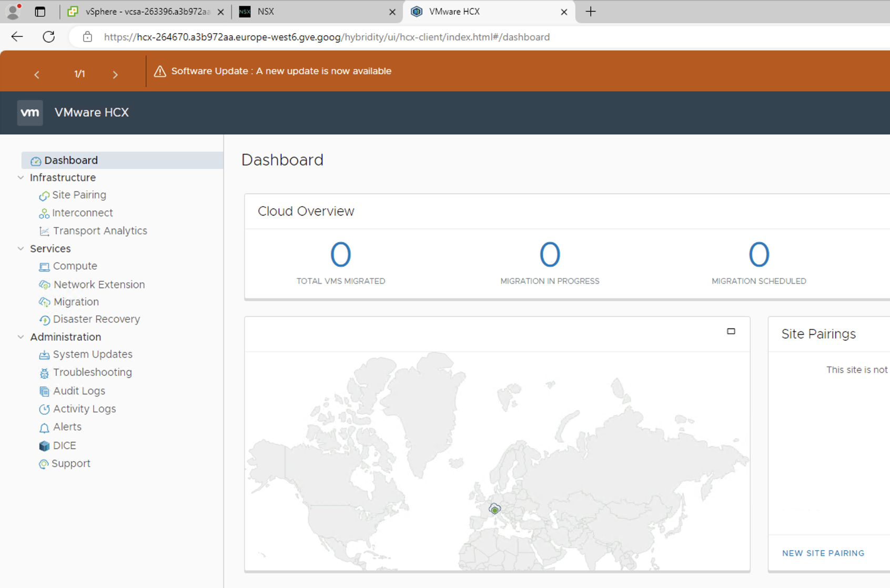Screen dimensions: 890x588
Task: Go to the previous notification with the left chevron
Action: 37,75
